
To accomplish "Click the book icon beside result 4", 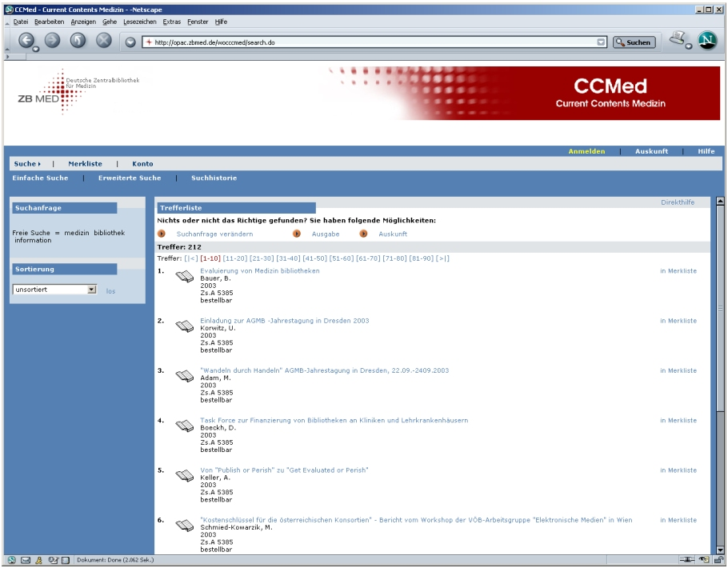I will coord(185,426).
